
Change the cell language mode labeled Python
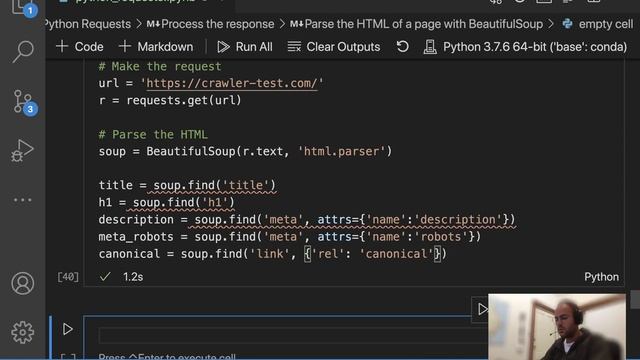pos(601,277)
